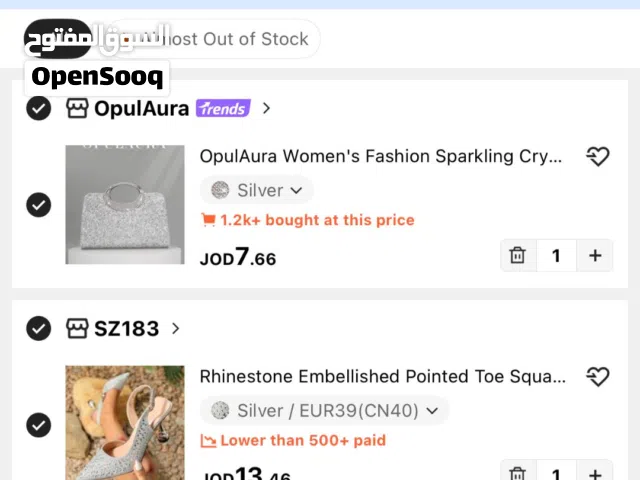Uncheck the OpulAura handbag item checkbox
Screen dimensions: 640x480
38,205
